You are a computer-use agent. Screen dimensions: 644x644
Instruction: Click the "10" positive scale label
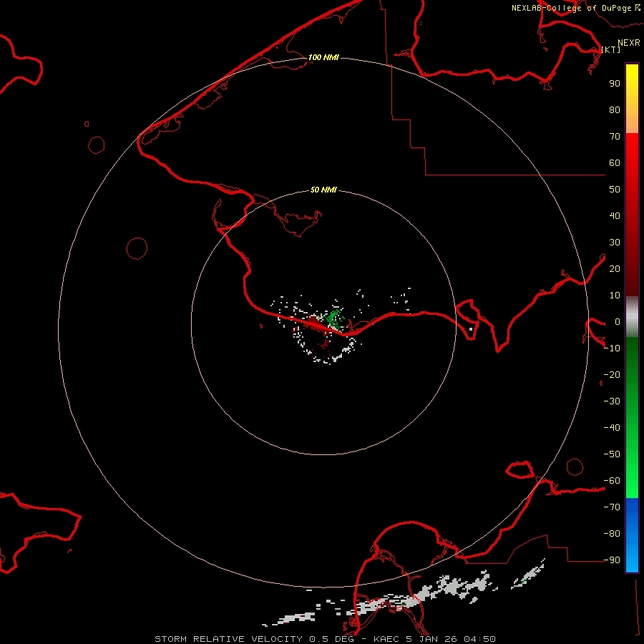tap(615, 296)
